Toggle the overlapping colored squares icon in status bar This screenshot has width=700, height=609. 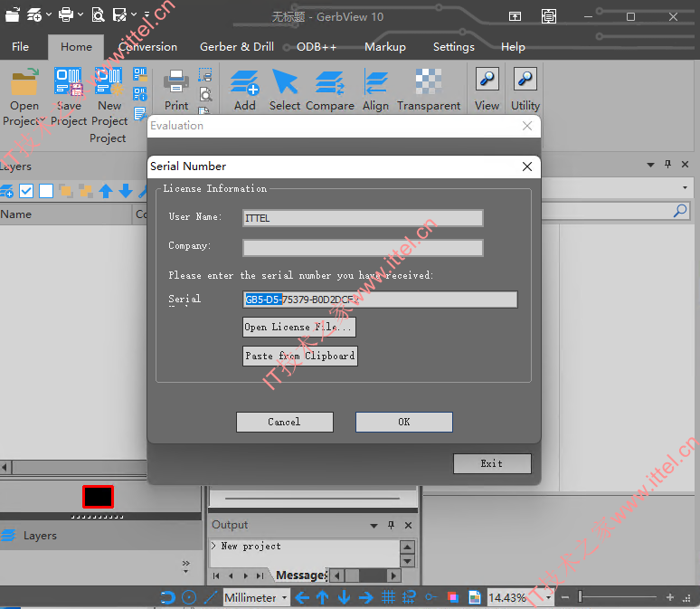point(453,597)
